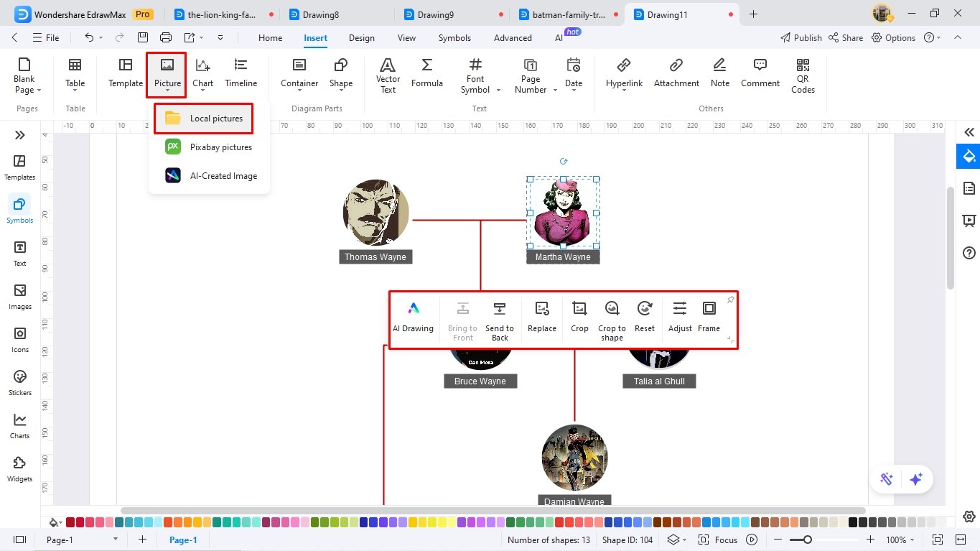Expand Font Symbol dropdown

click(x=498, y=91)
